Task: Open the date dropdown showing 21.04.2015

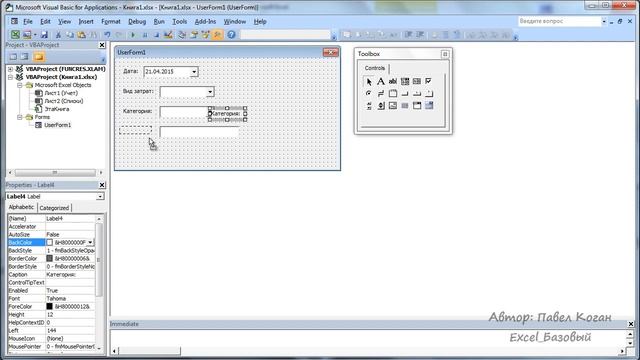Action: [x=194, y=72]
